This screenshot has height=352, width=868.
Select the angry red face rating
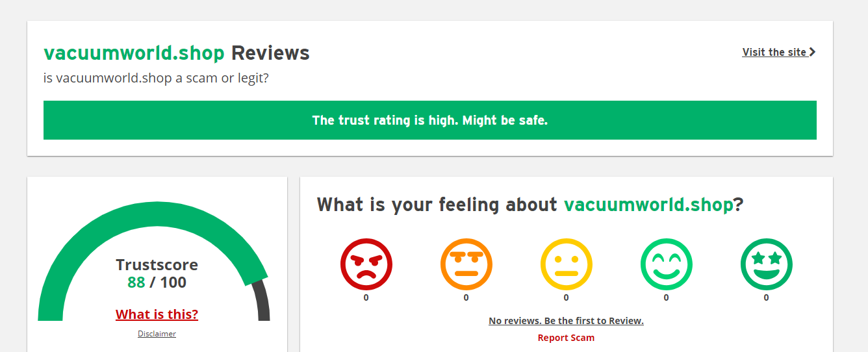click(x=366, y=264)
